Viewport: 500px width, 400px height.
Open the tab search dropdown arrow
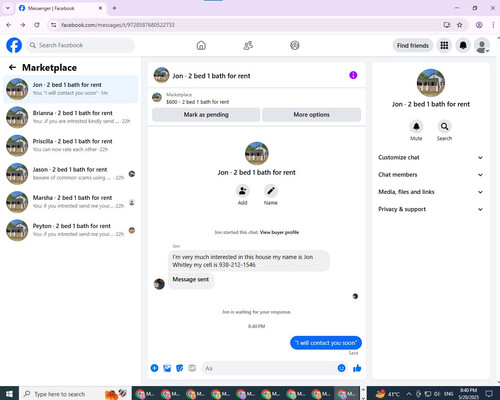point(8,8)
